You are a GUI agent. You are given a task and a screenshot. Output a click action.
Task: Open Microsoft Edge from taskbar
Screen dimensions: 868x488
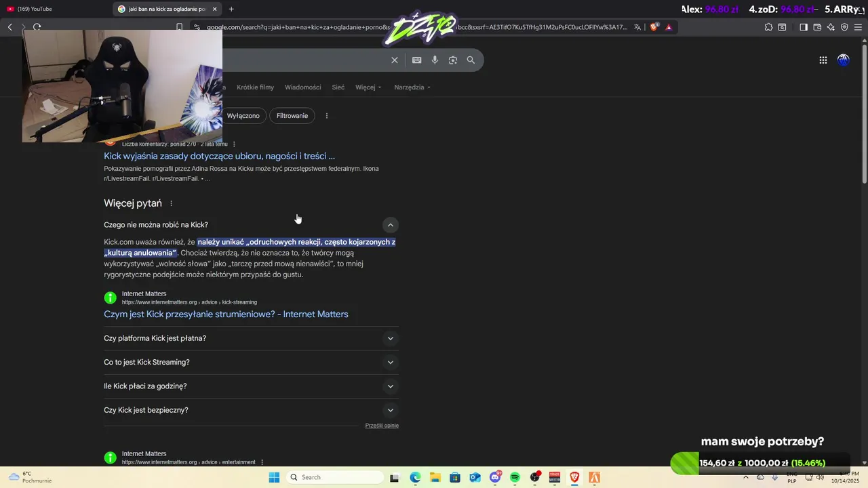click(x=415, y=477)
